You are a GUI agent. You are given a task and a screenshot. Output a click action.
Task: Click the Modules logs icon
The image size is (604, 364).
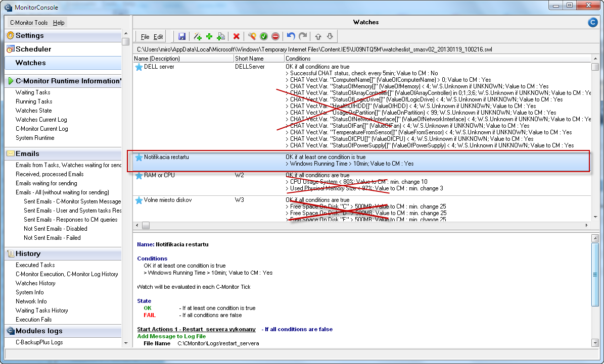11,331
